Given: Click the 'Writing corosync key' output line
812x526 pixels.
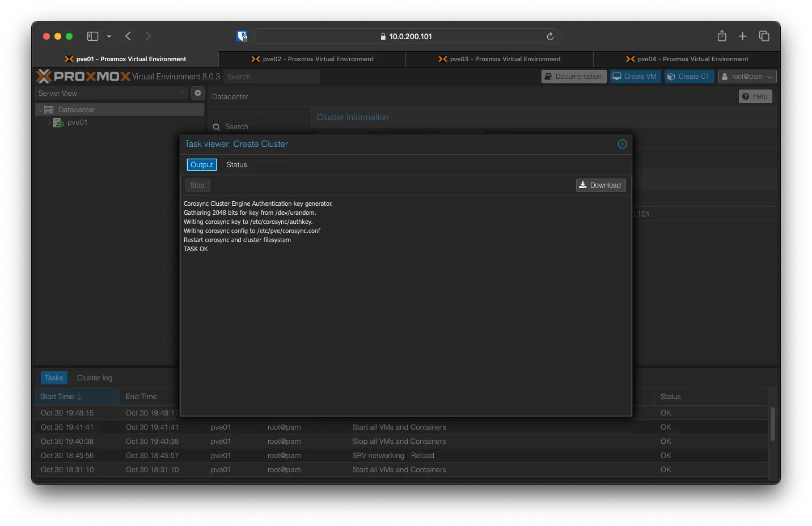Looking at the screenshot, I should (248, 222).
